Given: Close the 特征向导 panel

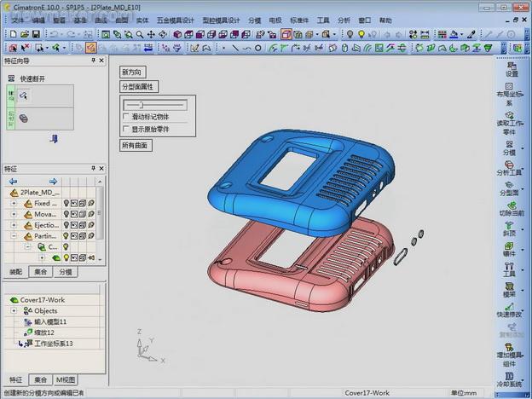Looking at the screenshot, I should (101, 61).
